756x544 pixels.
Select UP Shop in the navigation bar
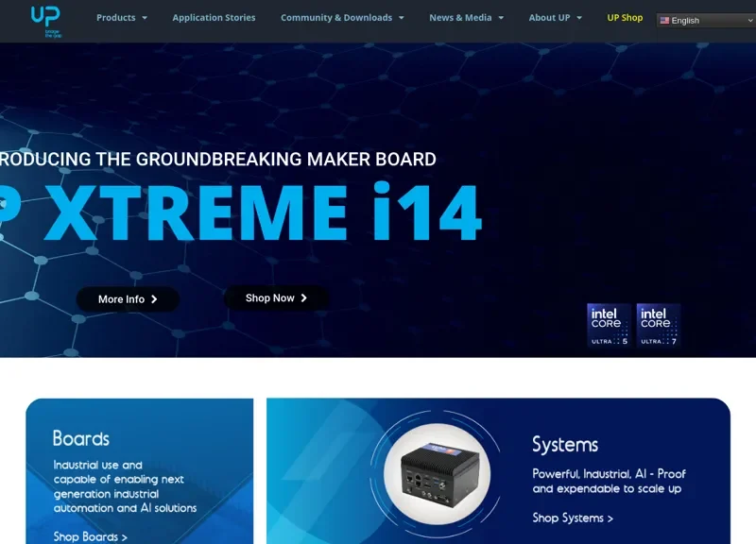coord(624,17)
